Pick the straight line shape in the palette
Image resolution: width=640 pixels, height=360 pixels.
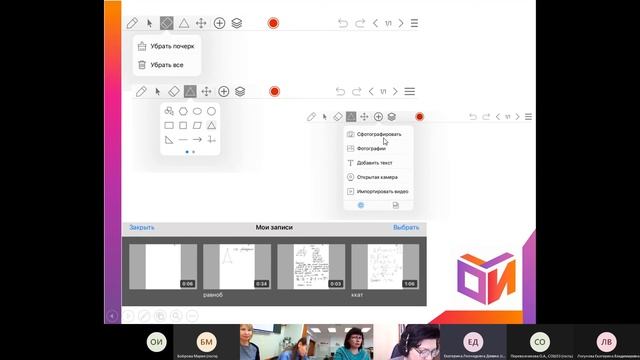click(x=183, y=140)
